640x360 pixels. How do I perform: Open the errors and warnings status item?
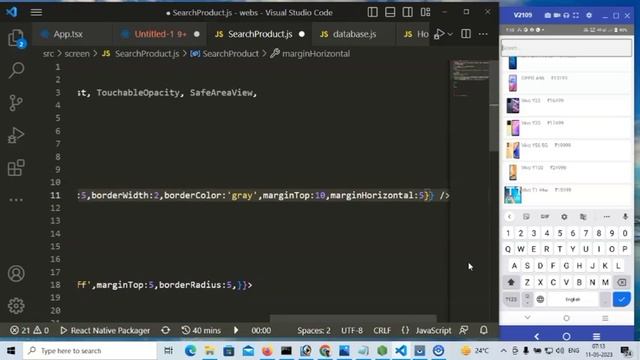click(x=29, y=330)
